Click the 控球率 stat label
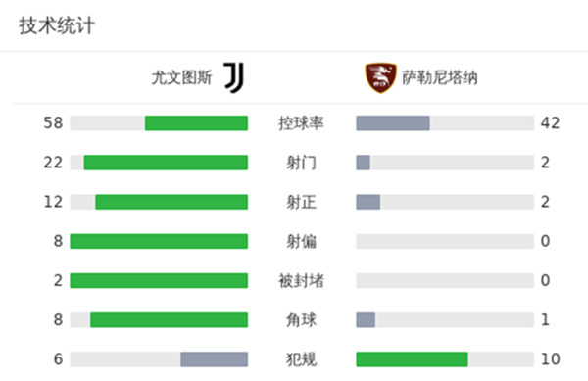Viewport: 588px width, 381px height. (301, 123)
